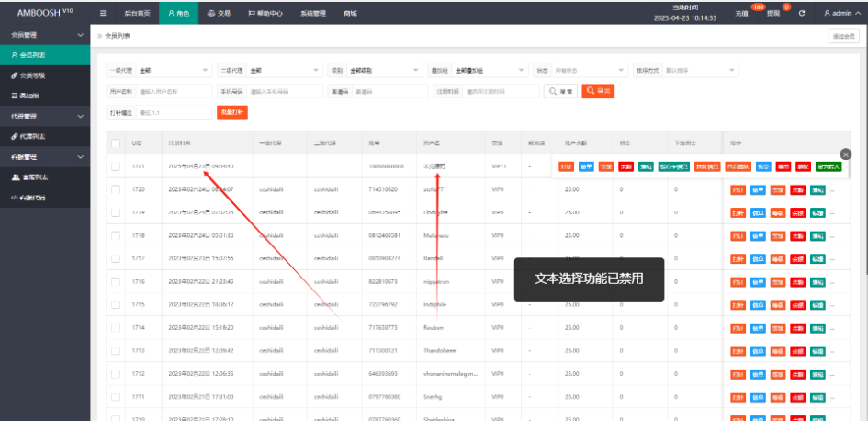Click the red 禁用 button in the popup row
The image size is (868, 421).
pos(783,166)
